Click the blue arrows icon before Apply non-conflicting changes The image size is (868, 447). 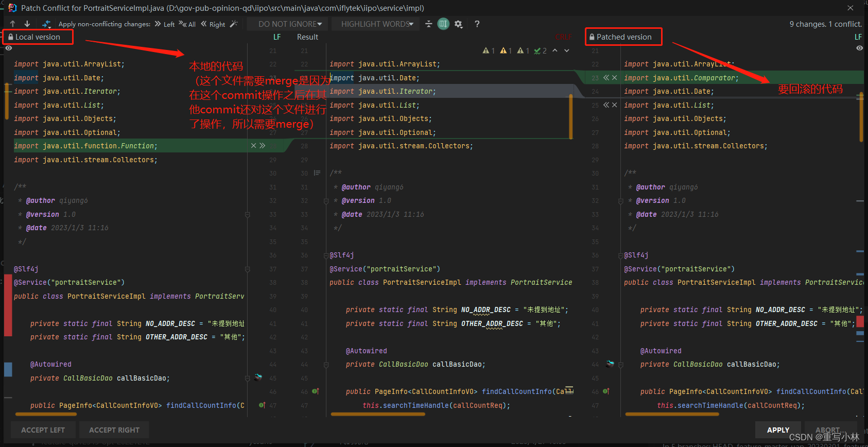[x=47, y=24]
